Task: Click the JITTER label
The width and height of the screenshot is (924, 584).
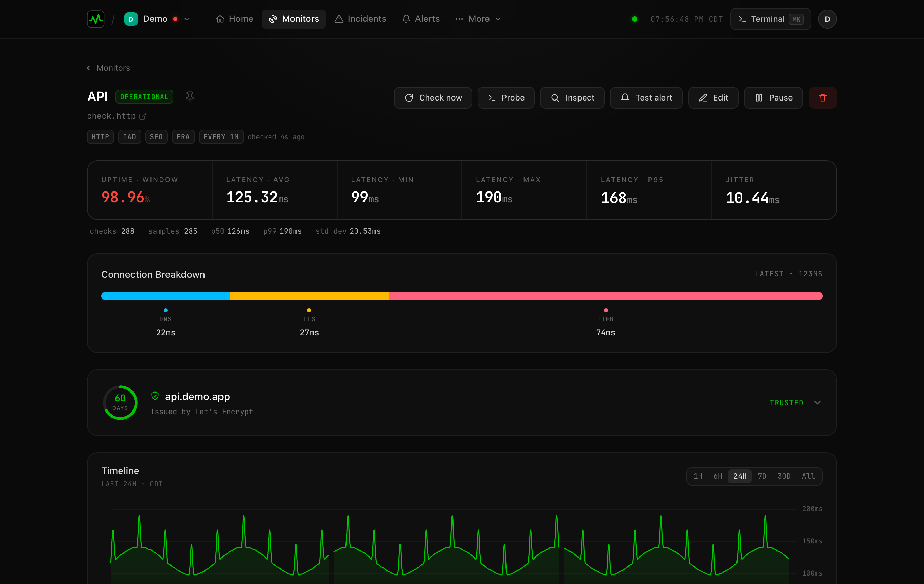Action: coord(740,180)
